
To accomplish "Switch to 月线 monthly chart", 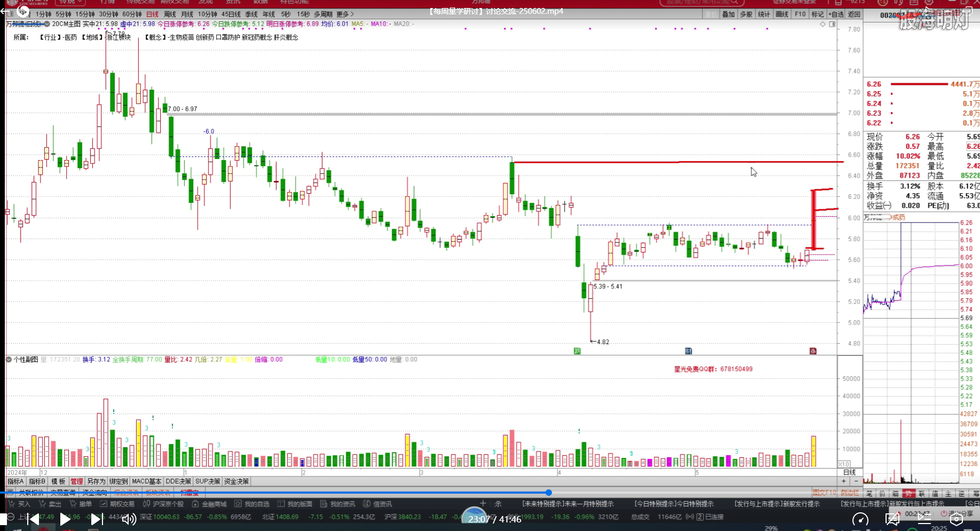I will click(x=187, y=14).
